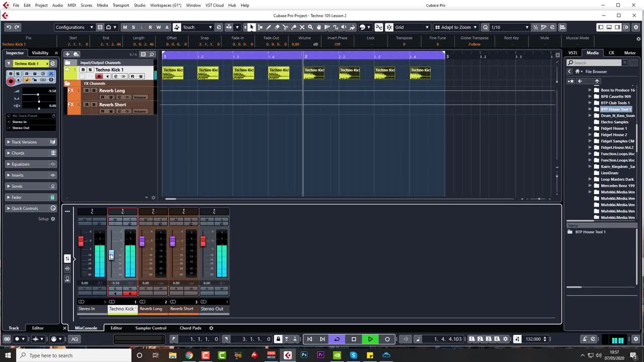Screen dimensions: 644x362
Task: Open the Configurations dropdown
Action: click(74, 27)
